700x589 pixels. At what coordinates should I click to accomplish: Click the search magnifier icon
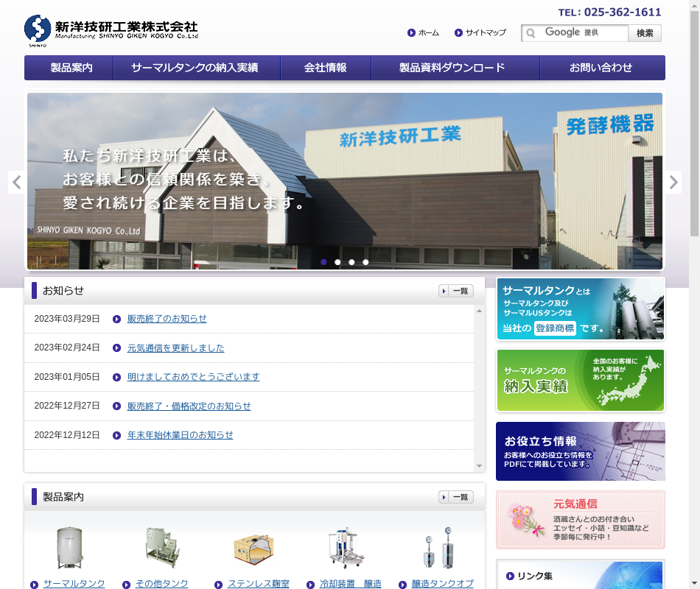(530, 33)
